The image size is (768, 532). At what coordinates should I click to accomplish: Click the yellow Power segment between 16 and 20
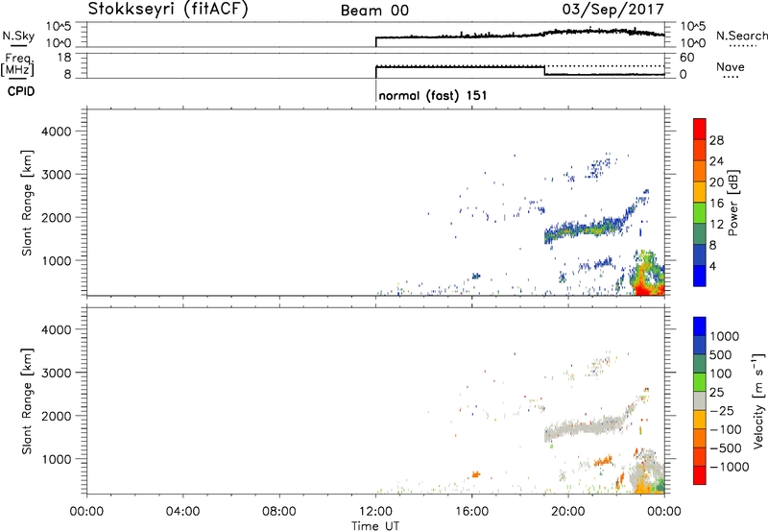coord(700,192)
